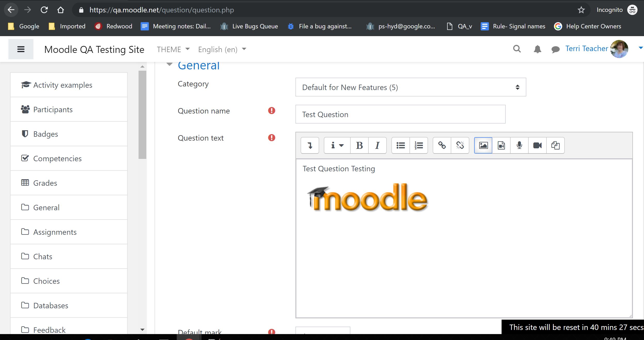The image size is (644, 340).
Task: Toggle italic formatting in editor
Action: click(x=377, y=145)
